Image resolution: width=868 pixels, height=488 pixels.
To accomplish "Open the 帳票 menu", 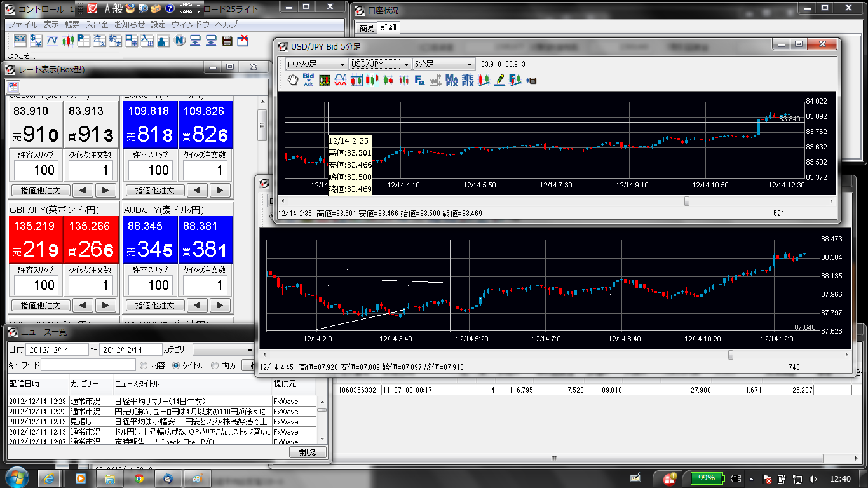I will click(x=72, y=24).
